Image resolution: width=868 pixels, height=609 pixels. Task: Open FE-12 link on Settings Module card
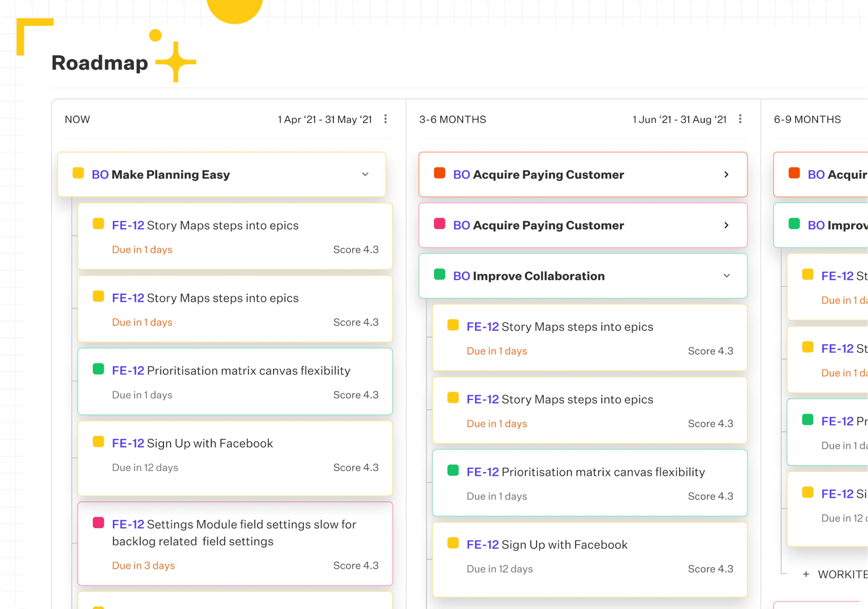[128, 524]
